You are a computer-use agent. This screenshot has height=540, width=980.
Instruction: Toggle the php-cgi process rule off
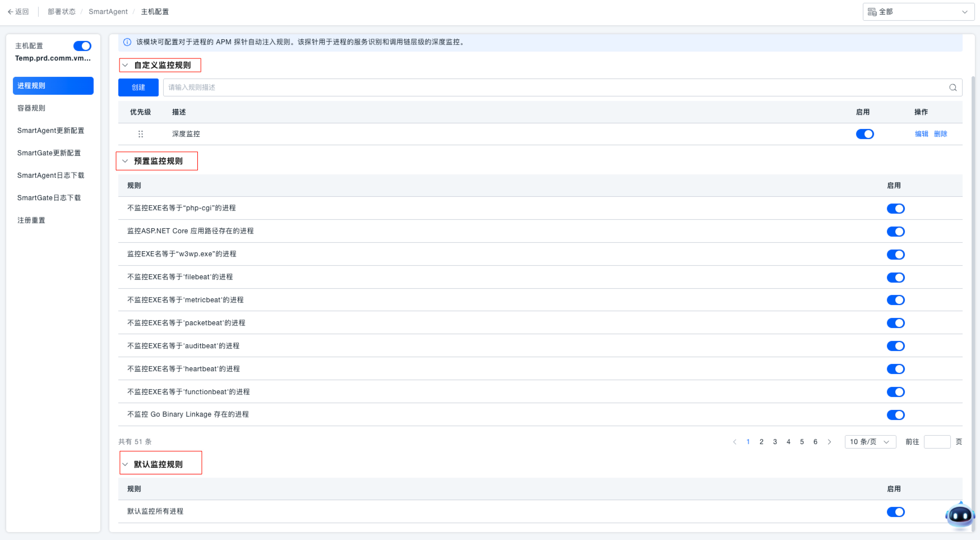pyautogui.click(x=895, y=209)
